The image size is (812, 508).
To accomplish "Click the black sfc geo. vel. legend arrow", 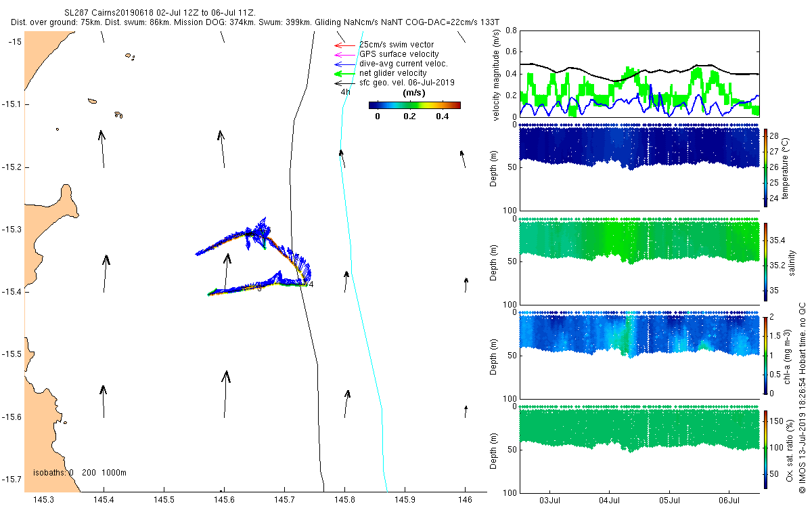I will pos(345,83).
